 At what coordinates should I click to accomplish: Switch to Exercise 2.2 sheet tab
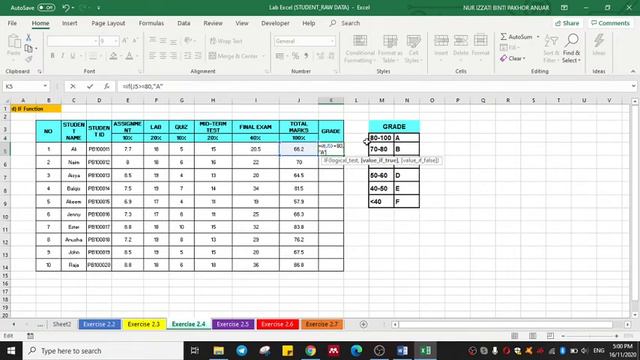[99, 324]
